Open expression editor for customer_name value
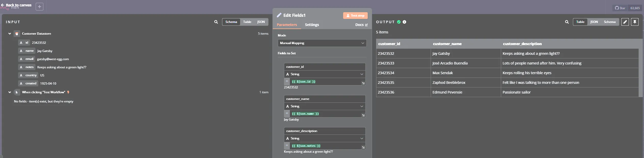The image size is (644, 158). pos(363,115)
